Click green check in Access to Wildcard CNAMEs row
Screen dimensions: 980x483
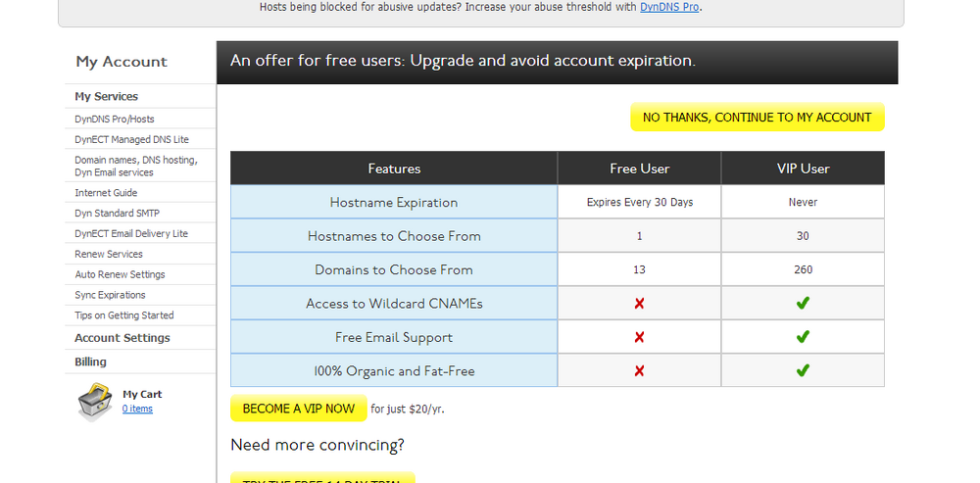coord(803,304)
